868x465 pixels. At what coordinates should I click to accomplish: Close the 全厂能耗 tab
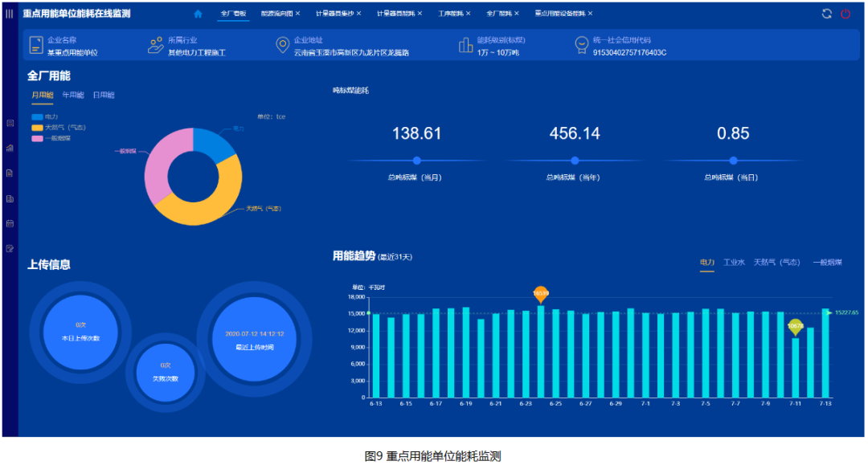[x=517, y=14]
